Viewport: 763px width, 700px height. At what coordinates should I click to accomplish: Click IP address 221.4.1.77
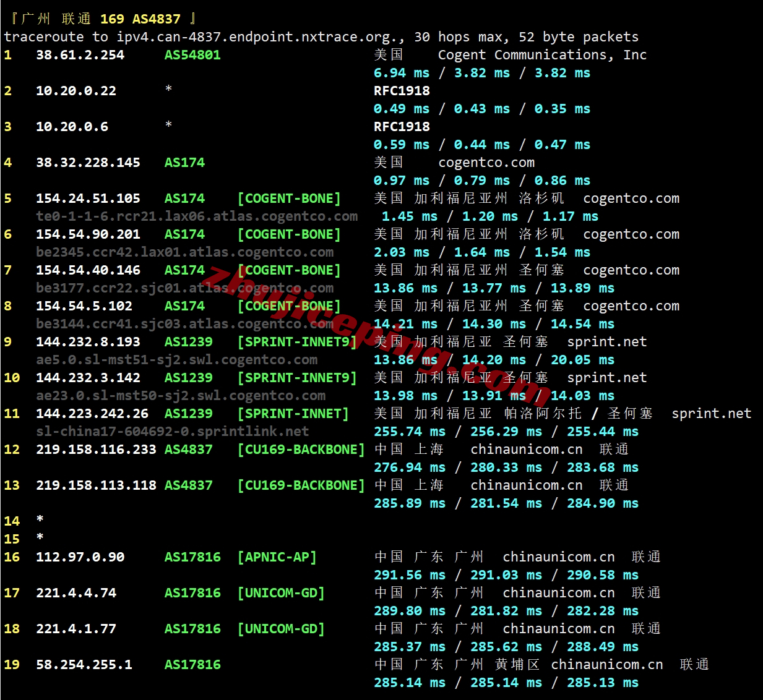76,629
